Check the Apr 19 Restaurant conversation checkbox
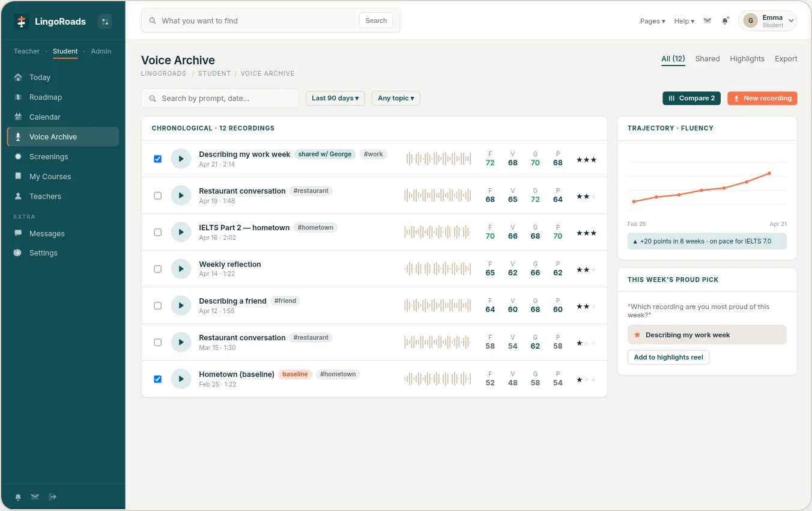This screenshot has width=812, height=511. pos(157,195)
